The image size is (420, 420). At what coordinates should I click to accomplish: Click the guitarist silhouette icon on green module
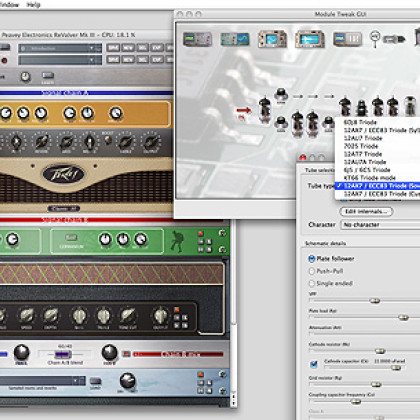(177, 241)
